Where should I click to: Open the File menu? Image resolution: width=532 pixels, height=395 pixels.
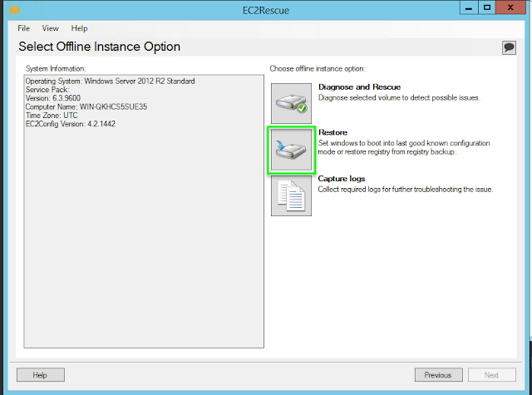tap(24, 28)
